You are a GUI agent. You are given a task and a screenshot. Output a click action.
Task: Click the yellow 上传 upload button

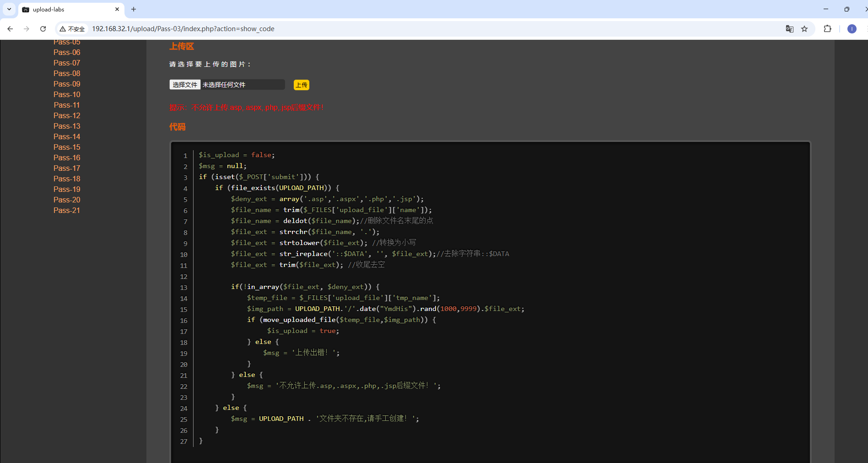[x=302, y=85]
